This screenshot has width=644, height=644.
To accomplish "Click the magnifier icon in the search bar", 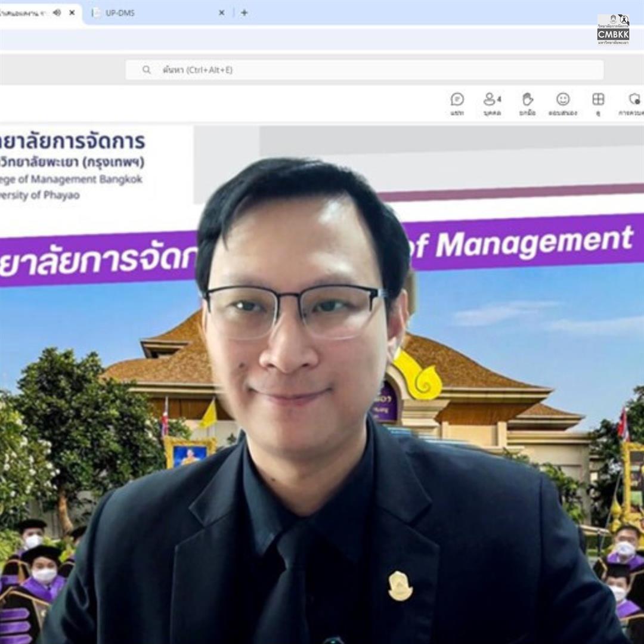I will (x=147, y=70).
